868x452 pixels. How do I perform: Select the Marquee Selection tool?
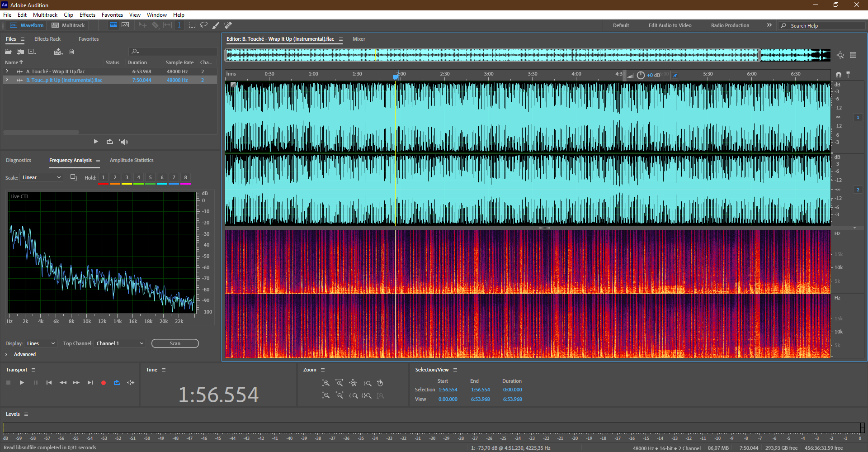(192, 25)
